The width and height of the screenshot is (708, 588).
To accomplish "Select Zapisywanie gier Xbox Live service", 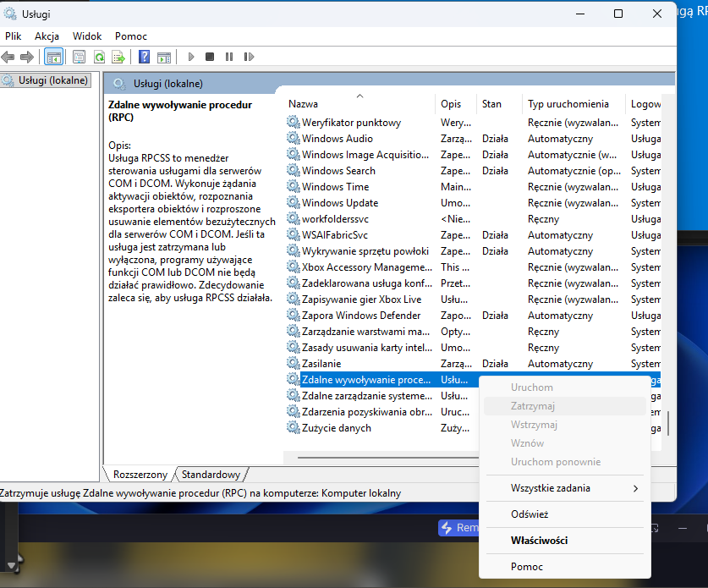I will click(473, 299).
